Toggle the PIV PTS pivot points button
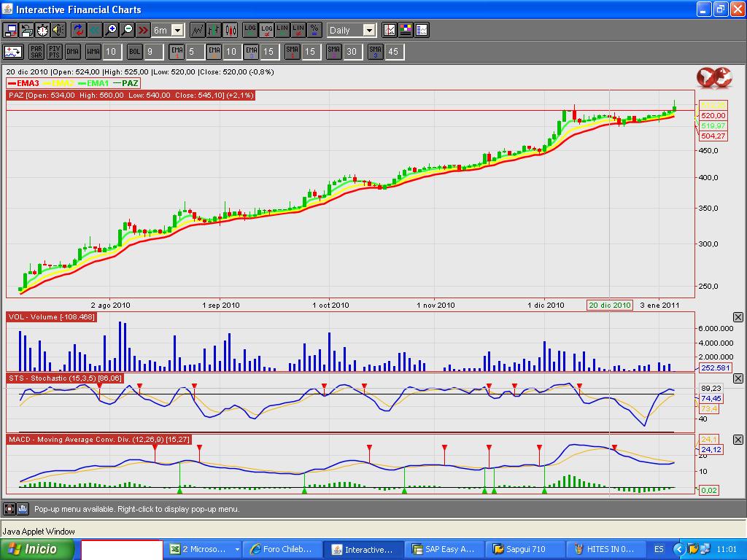747x560 pixels. [55, 52]
